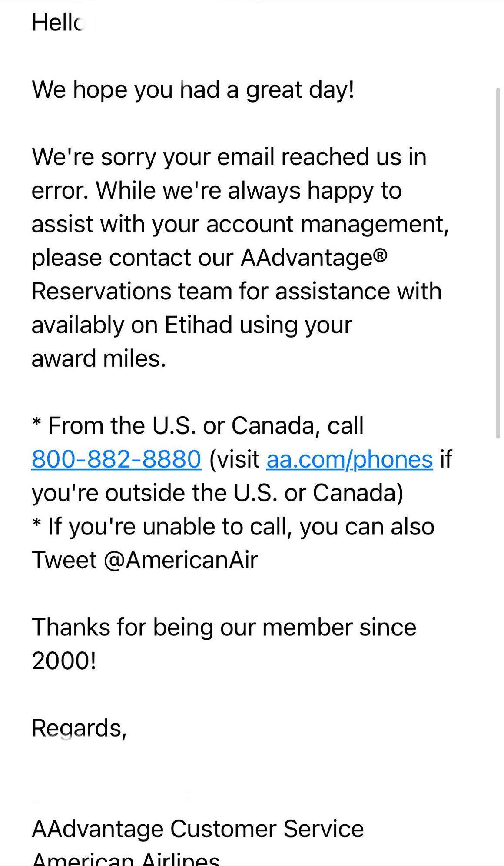This screenshot has height=866, width=504.
Task: Select the @AmericanAir Twitter handle text
Action: [181, 560]
